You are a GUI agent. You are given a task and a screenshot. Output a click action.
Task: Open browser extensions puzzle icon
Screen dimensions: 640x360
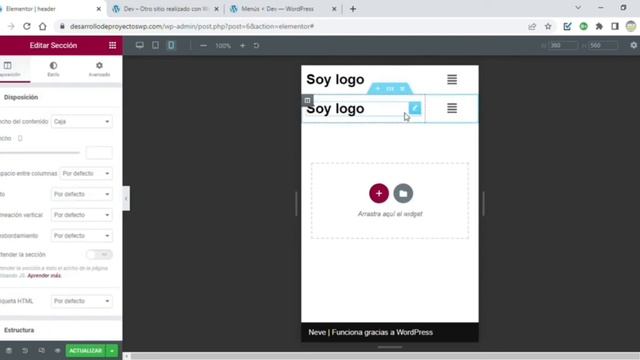[599, 26]
